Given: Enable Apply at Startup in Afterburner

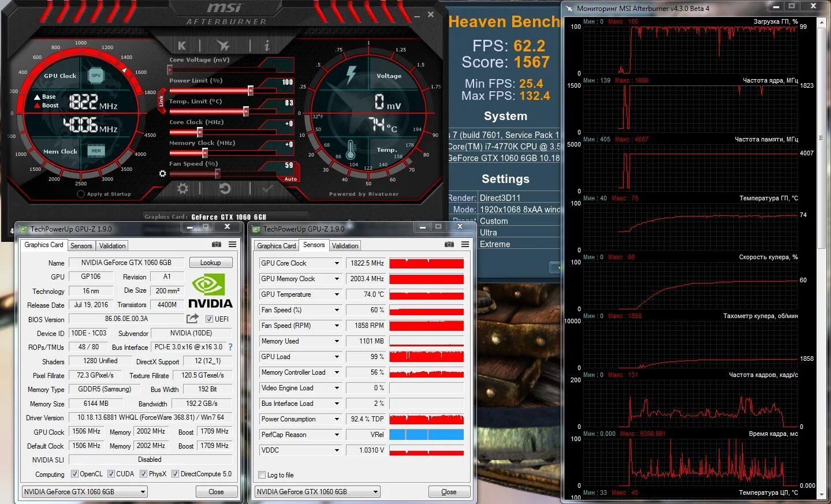Looking at the screenshot, I should point(81,194).
